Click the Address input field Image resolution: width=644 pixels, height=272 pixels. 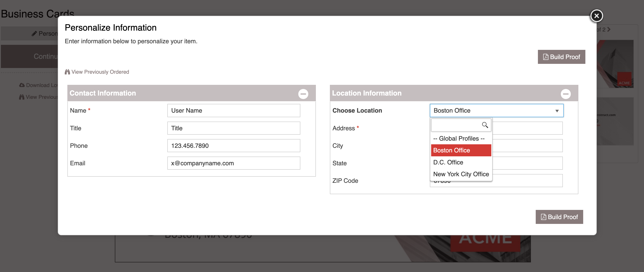tap(527, 128)
